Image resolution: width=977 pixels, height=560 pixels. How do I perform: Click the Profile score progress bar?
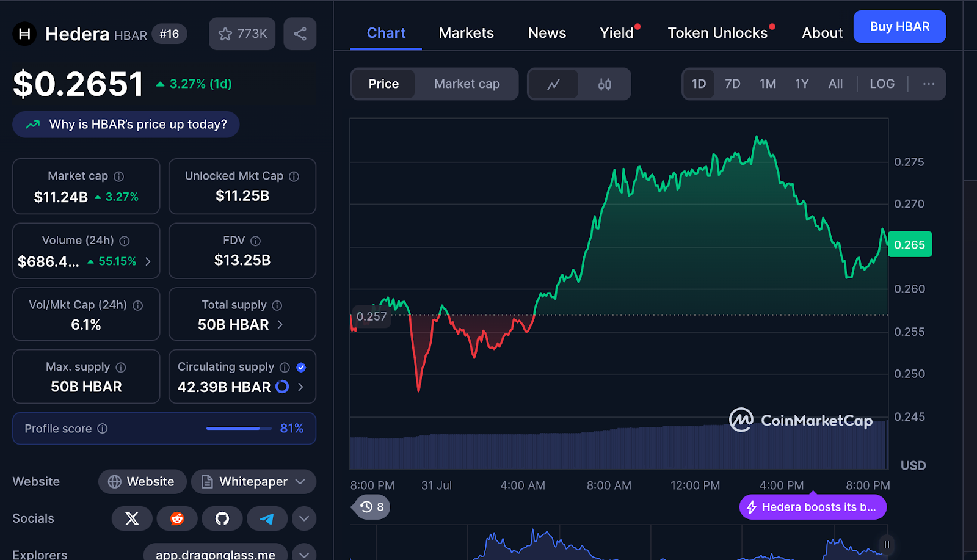[x=239, y=429]
